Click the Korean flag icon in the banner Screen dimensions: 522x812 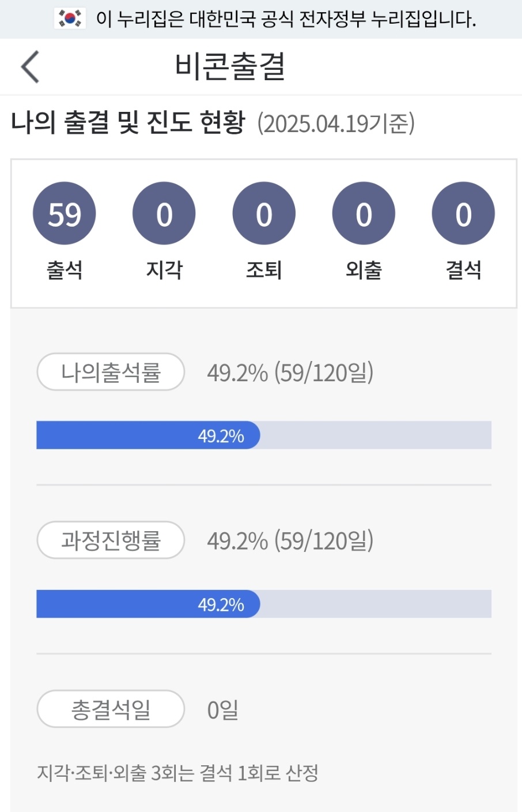69,18
